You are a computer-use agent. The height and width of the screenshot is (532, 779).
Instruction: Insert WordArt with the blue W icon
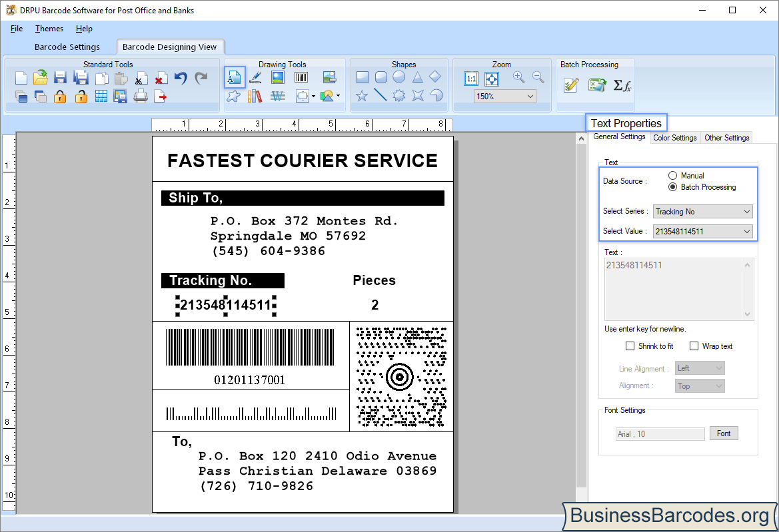click(x=278, y=96)
